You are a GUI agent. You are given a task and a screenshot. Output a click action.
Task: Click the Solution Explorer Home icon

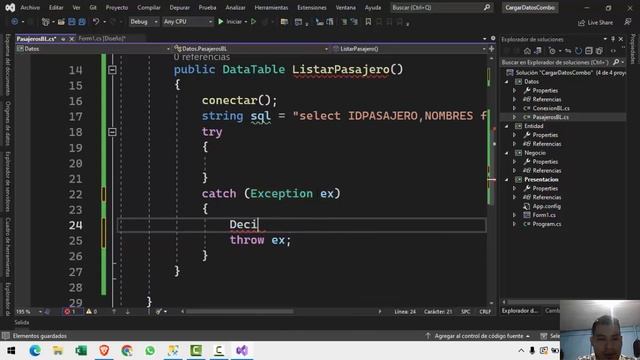(x=527, y=51)
